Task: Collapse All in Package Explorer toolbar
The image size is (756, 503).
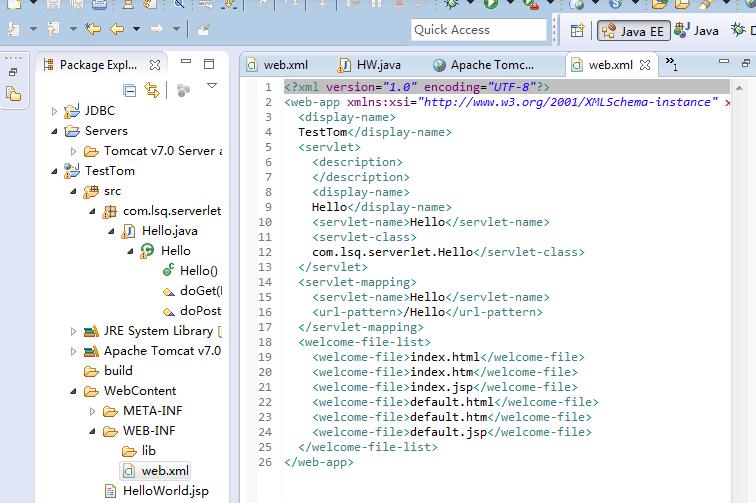Action: click(x=130, y=90)
